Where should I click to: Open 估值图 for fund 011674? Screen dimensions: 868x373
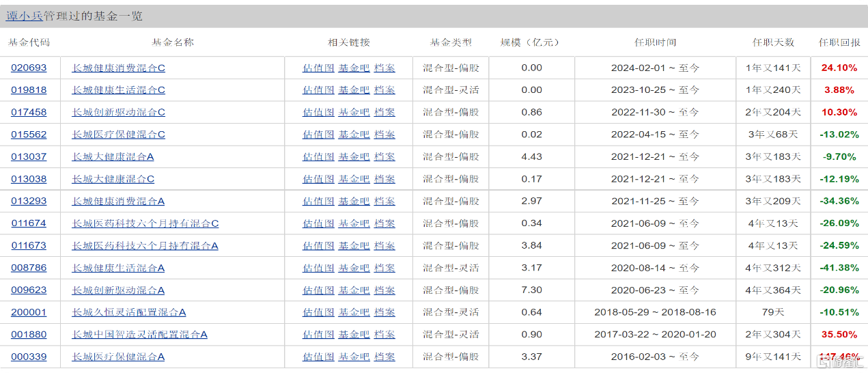(x=319, y=223)
